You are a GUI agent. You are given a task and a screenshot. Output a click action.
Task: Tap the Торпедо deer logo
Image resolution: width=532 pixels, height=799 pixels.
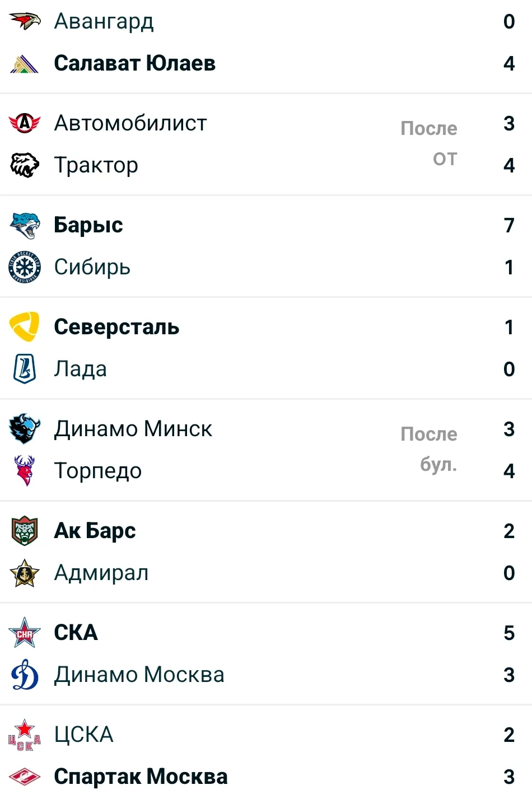click(x=25, y=470)
